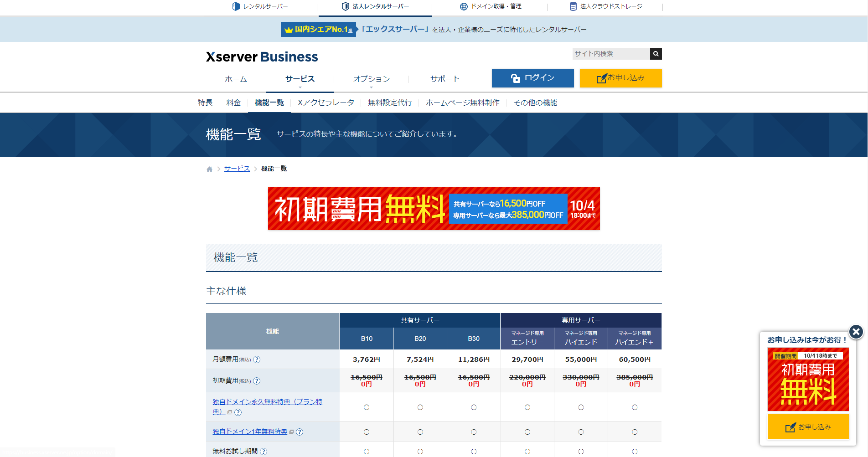868x457 pixels.
Task: Open 無料設定代行 submenu link
Action: point(390,103)
